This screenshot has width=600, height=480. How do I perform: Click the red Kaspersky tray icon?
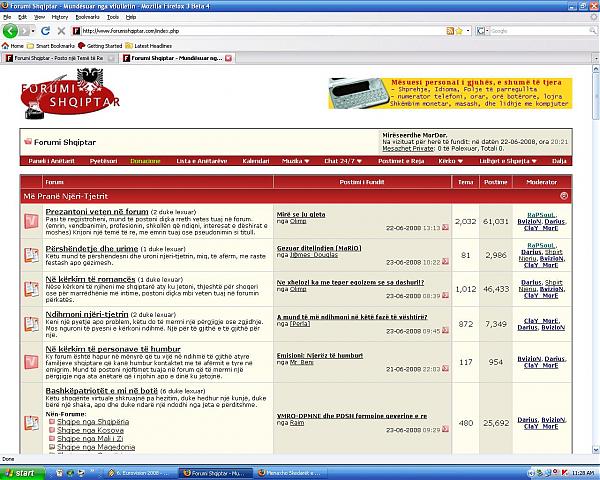564,473
